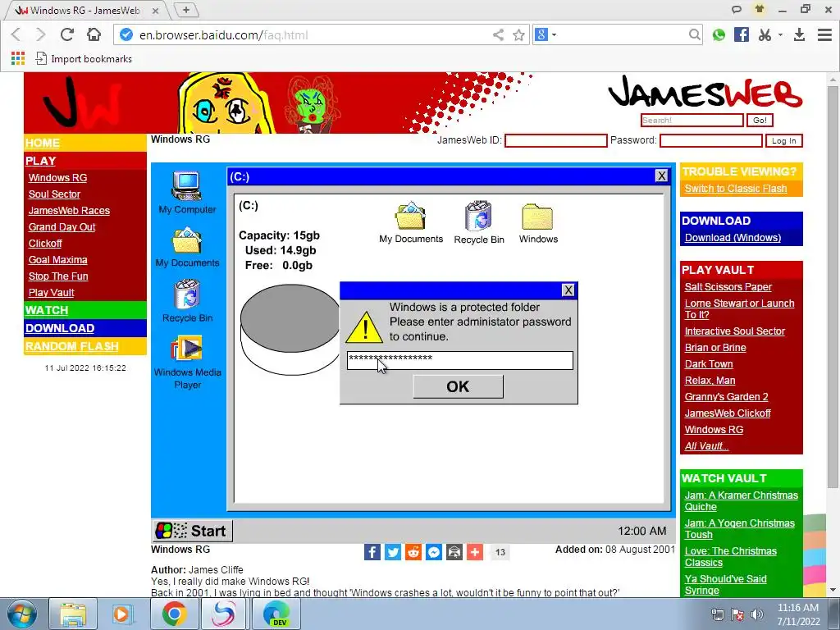
Task: Click the email share icon
Action: point(454,552)
